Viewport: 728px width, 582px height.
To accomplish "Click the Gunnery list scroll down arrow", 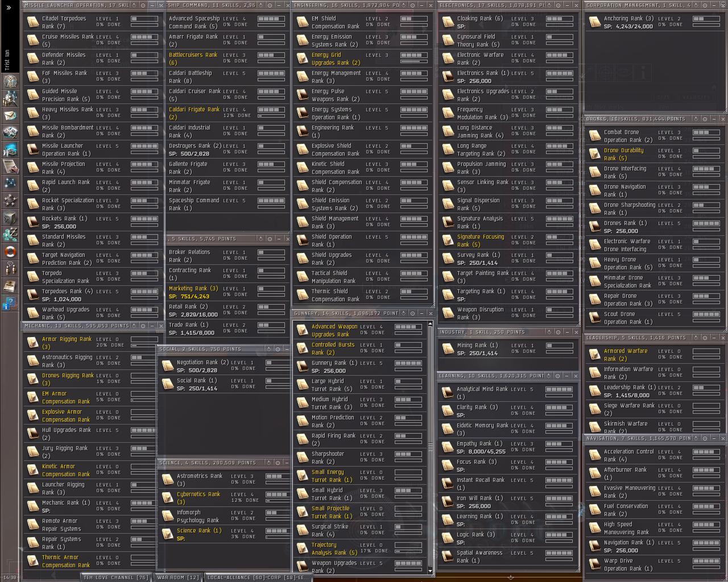I will click(430, 571).
